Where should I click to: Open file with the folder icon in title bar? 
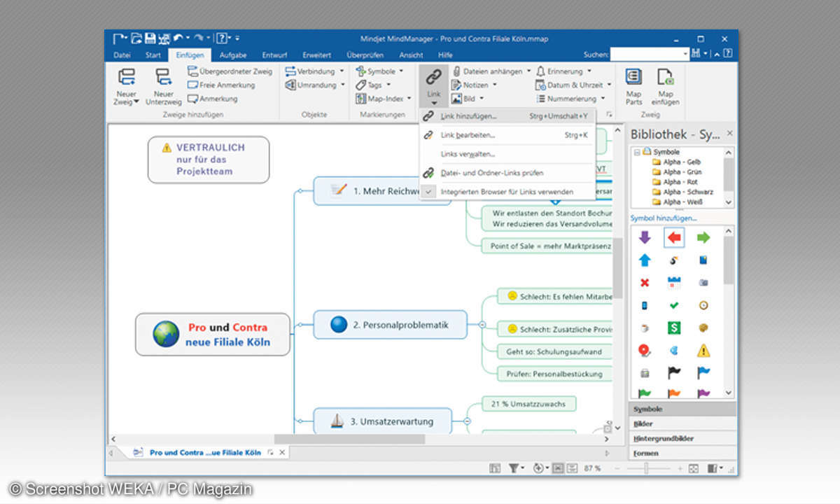click(x=137, y=38)
